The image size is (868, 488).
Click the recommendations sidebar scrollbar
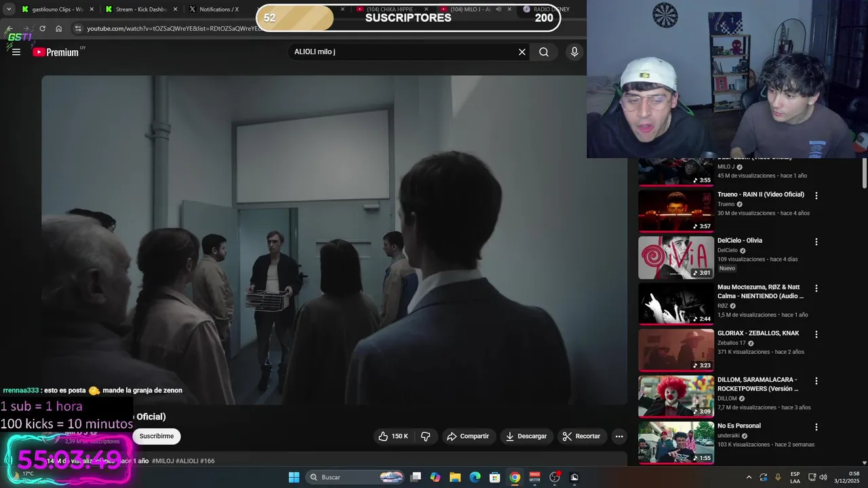pyautogui.click(x=865, y=174)
